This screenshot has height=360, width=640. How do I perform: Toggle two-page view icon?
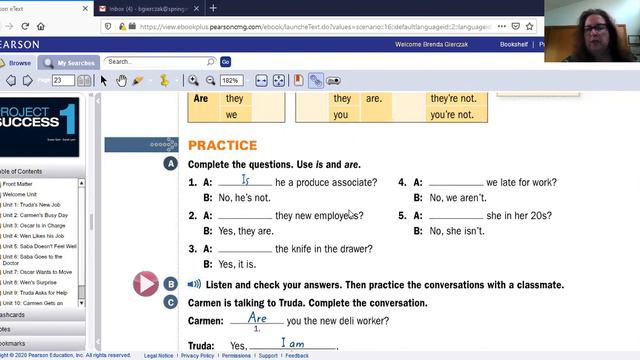84,80
